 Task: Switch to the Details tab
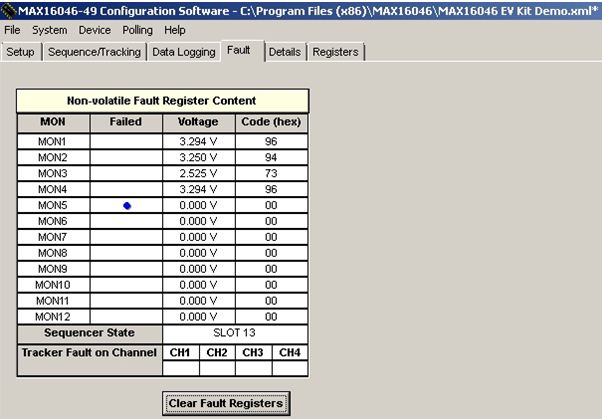[x=285, y=52]
